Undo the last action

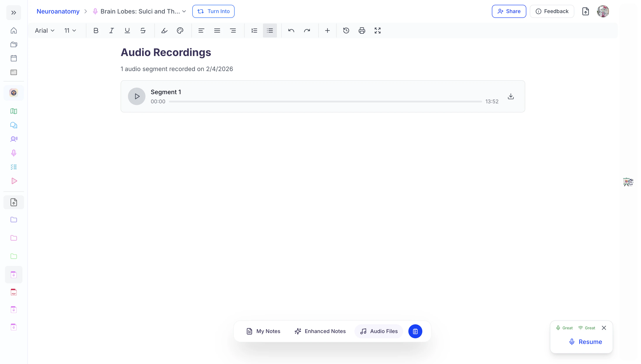coord(291,31)
